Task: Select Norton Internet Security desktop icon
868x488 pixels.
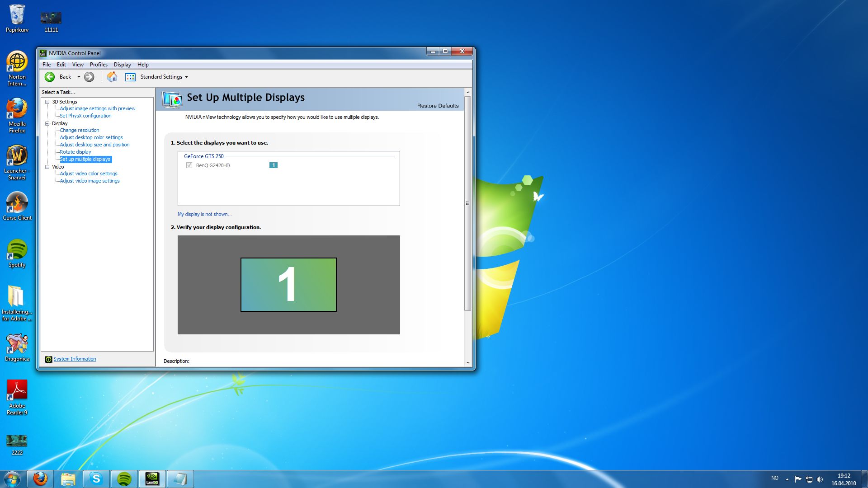Action: pyautogui.click(x=17, y=69)
